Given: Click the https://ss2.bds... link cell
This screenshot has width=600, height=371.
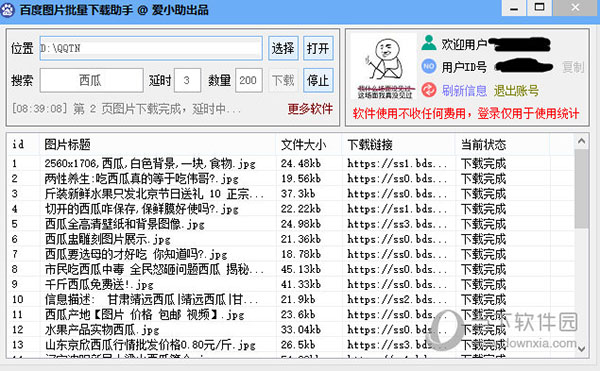Looking at the screenshot, I should pos(397,299).
